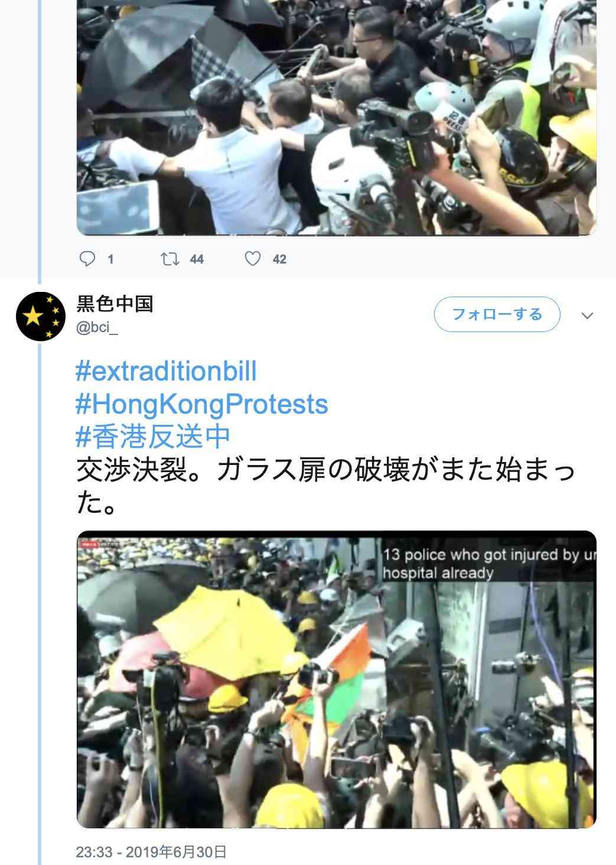
Task: Click the 23:33 - 2019年6月30日 timestamp
Action: 151,851
